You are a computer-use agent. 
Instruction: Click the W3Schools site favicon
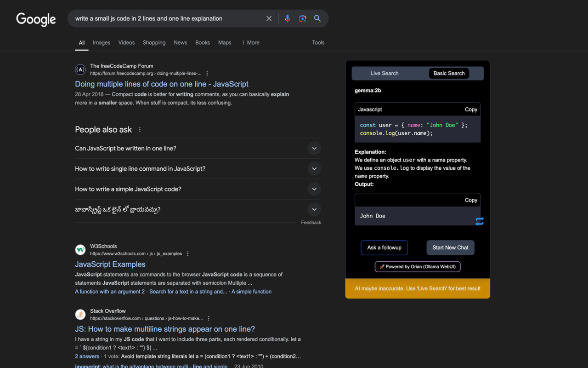[80, 250]
